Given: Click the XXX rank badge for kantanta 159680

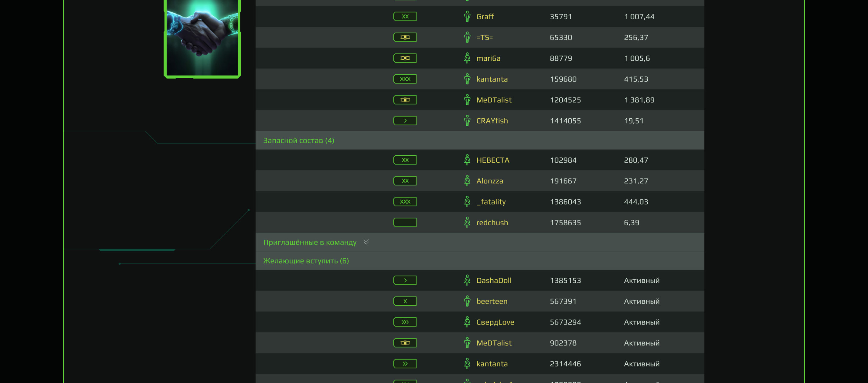Looking at the screenshot, I should pos(405,79).
